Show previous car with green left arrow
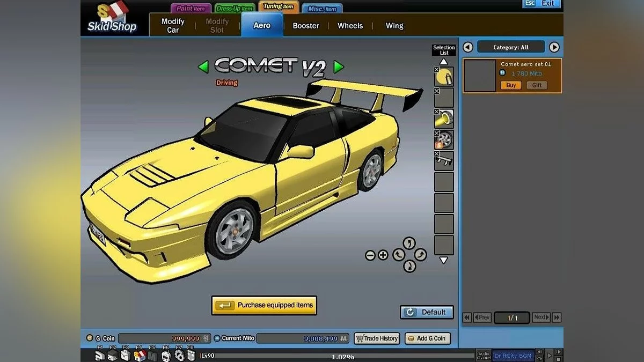 point(203,67)
